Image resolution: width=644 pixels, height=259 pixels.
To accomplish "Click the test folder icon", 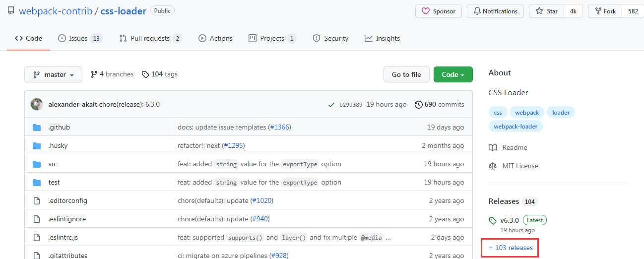I will [x=36, y=183].
